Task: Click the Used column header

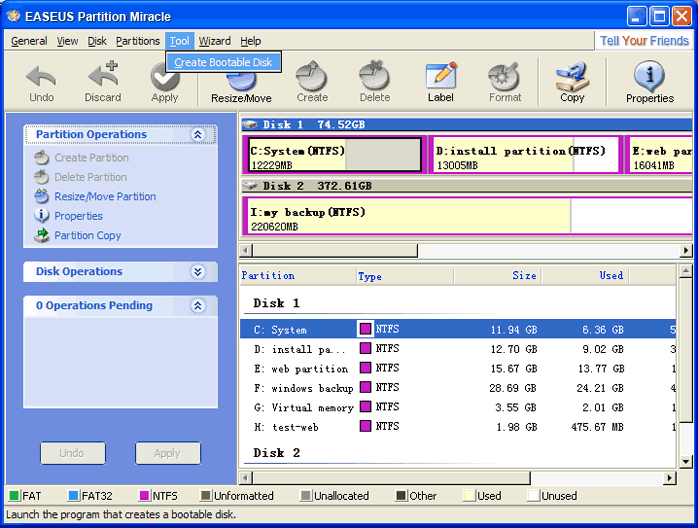Action: pyautogui.click(x=585, y=276)
